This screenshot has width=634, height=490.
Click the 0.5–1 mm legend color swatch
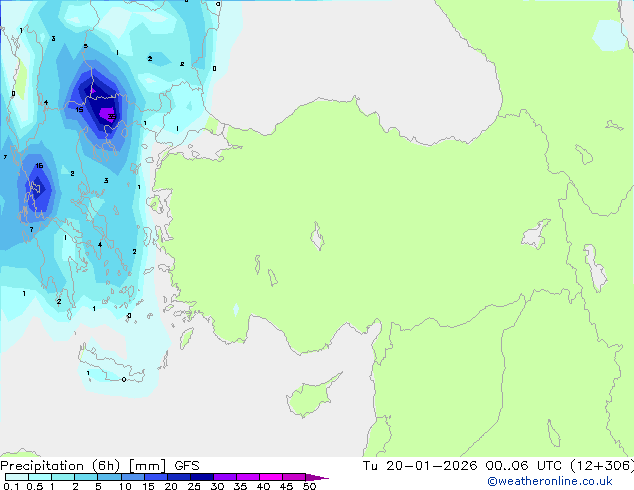(40, 477)
